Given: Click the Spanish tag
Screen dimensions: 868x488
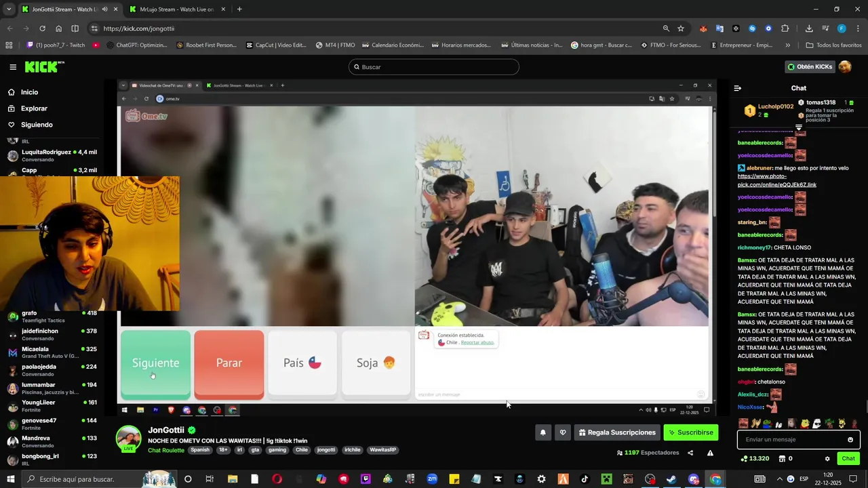Looking at the screenshot, I should 200,450.
